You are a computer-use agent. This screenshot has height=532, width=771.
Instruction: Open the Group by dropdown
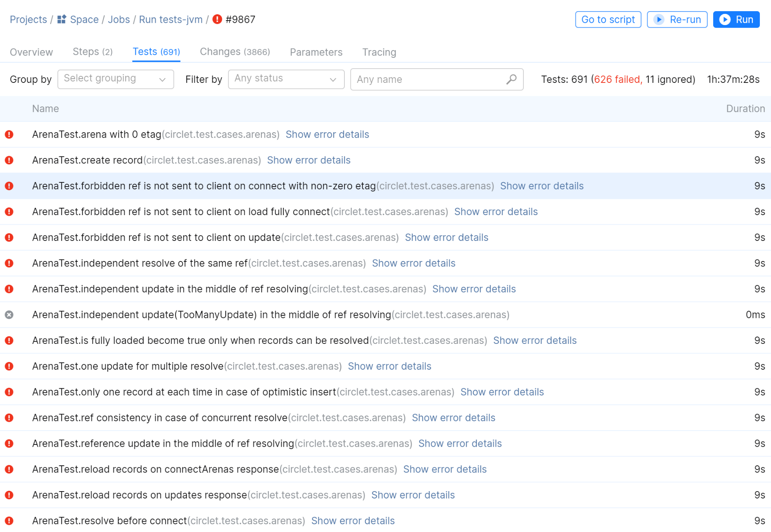click(115, 79)
